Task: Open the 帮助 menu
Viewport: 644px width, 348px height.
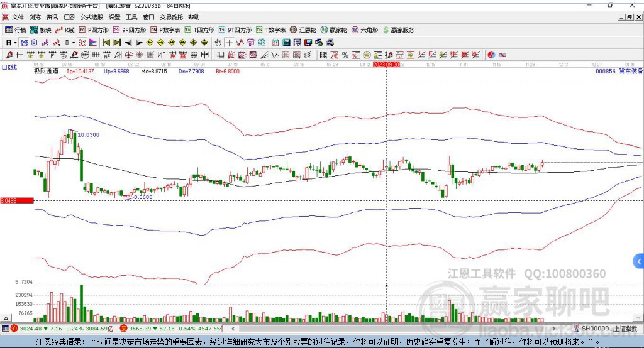Action: [x=194, y=17]
